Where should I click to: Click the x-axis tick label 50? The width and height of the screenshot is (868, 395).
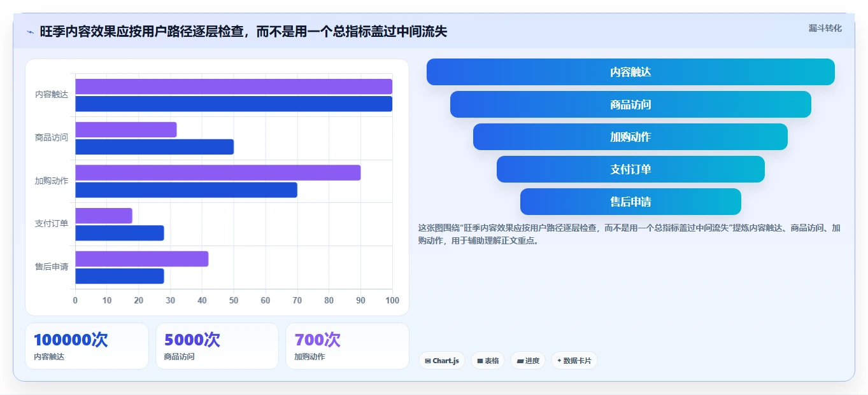(x=234, y=300)
